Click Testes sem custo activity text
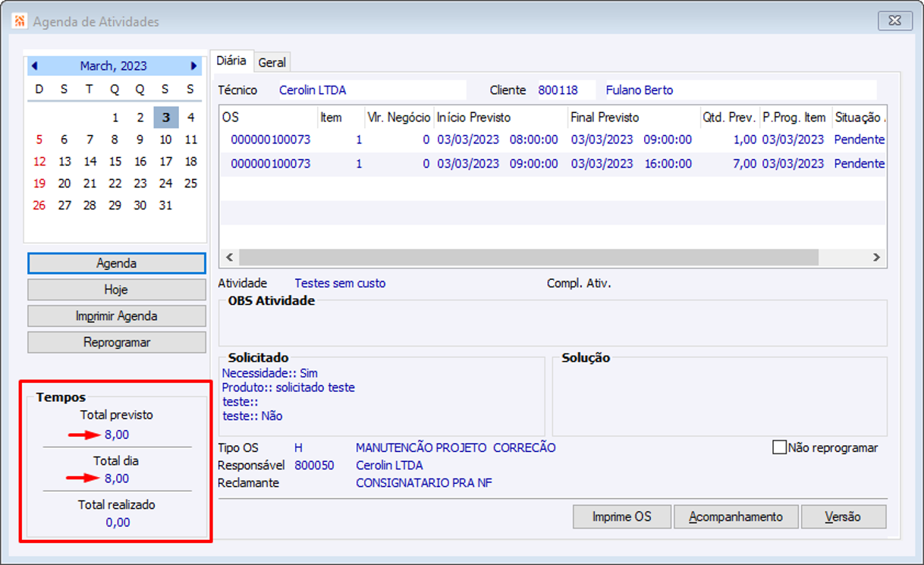Viewport: 924px width, 565px height. tap(340, 283)
